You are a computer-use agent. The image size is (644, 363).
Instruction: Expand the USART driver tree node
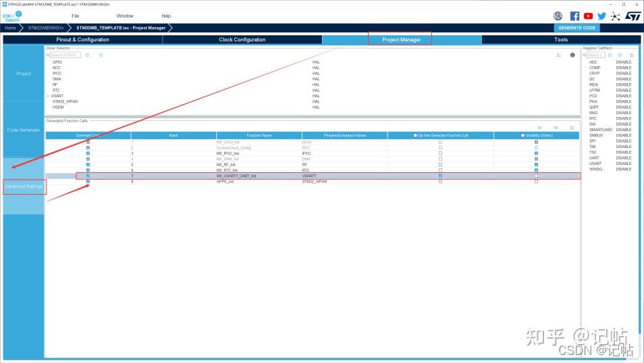point(48,96)
